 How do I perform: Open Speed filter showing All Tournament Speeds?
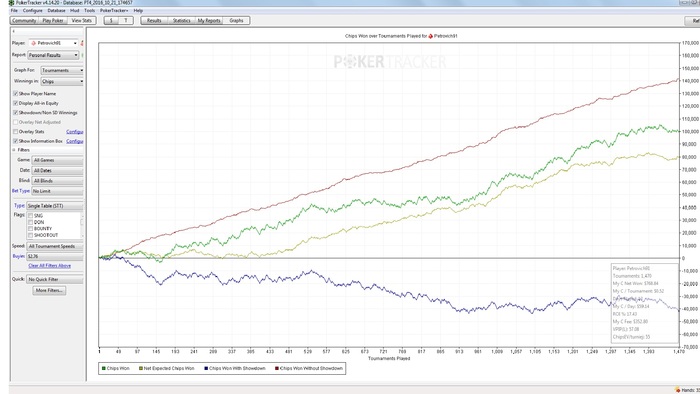54,246
